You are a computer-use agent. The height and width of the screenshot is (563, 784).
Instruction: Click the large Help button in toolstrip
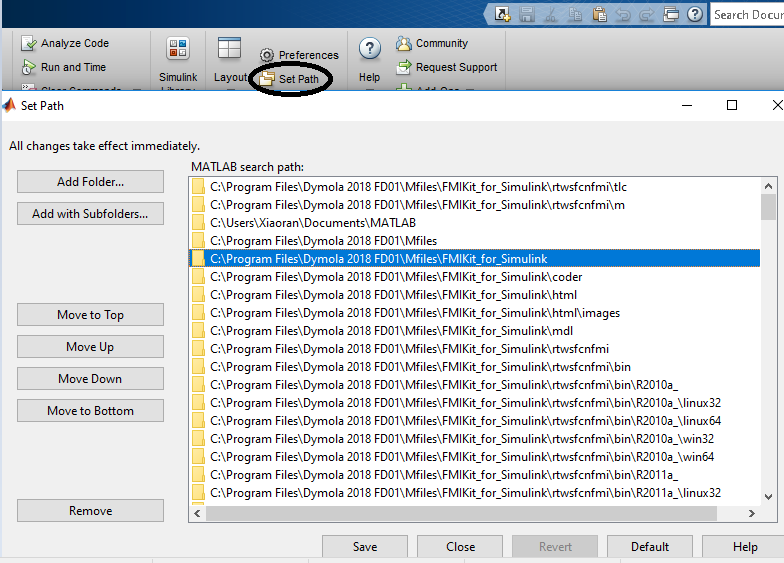point(370,61)
